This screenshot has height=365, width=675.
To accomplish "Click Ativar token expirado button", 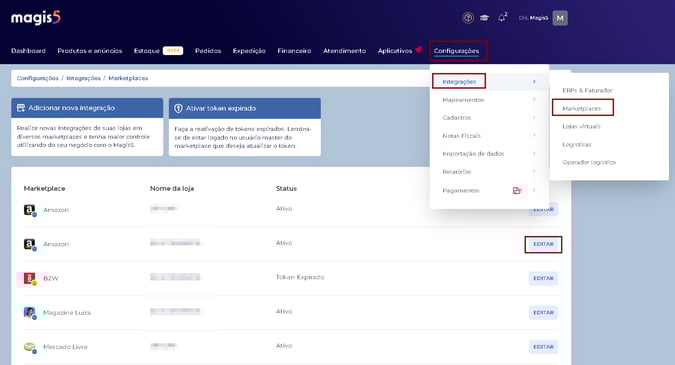I will 245,108.
